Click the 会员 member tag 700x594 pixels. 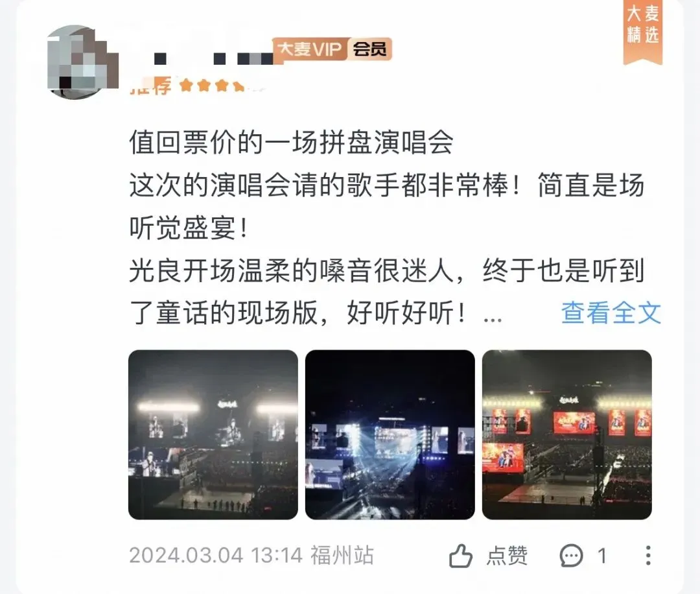pos(369,49)
